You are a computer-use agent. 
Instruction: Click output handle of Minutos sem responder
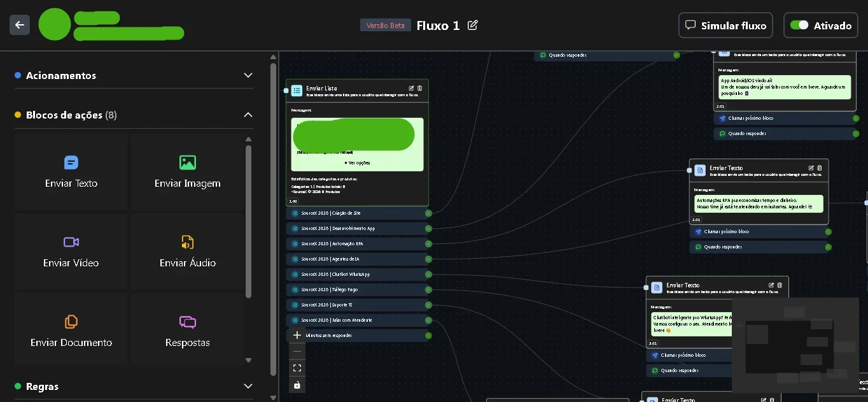click(428, 336)
